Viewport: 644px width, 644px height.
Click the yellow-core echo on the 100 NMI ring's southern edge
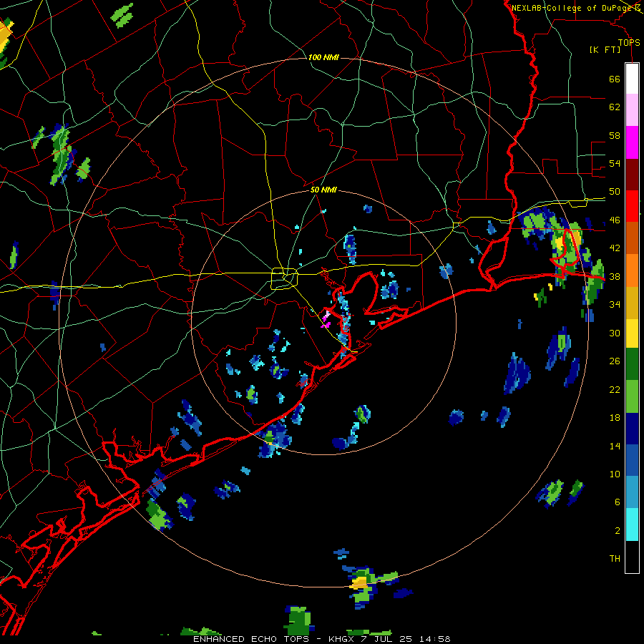359,582
